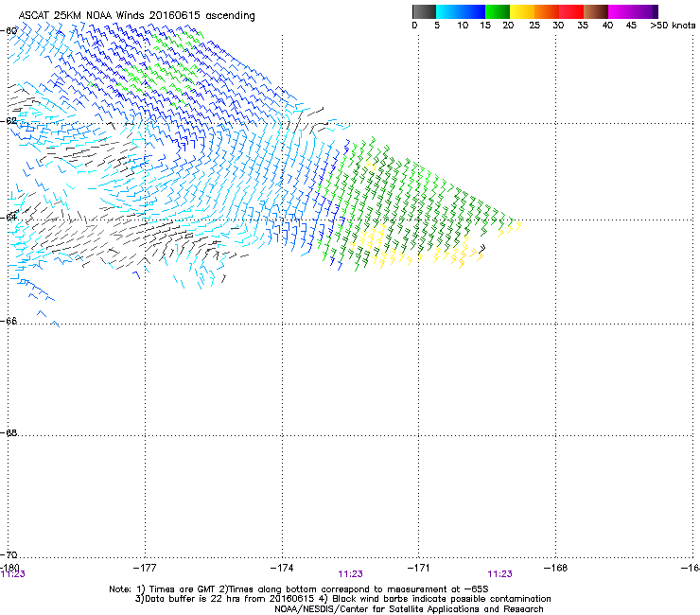Screen dimensions: 700x615
Task: Click the 'Data buffer is 22 hrs' note line
Action: click(342, 599)
